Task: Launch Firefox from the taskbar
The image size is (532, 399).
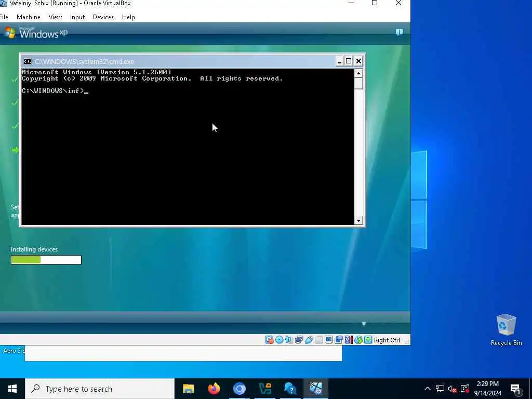Action: (x=214, y=389)
